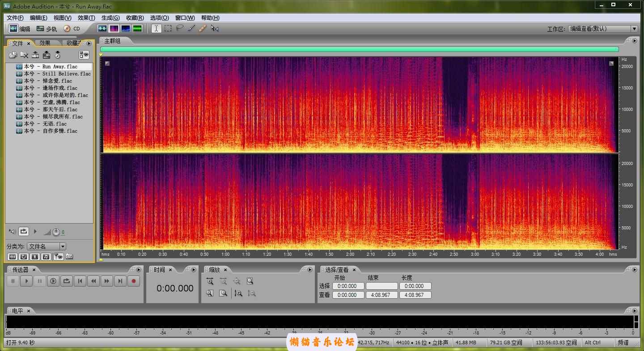Toggle loop playback in Files panel
Viewport: 644px width, 351px height.
tap(24, 232)
